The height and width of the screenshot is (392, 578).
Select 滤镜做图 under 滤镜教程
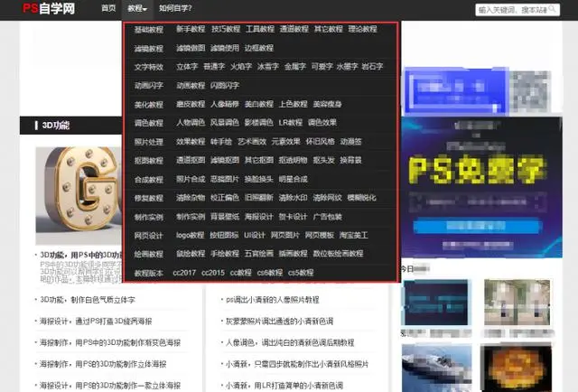[191, 48]
